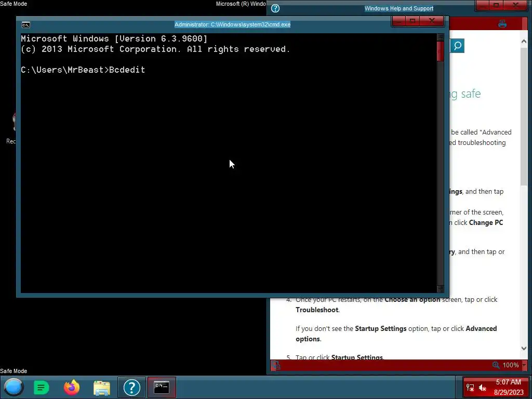The width and height of the screenshot is (532, 399).
Task: Click the Help and Support question mark icon
Action: [x=275, y=8]
